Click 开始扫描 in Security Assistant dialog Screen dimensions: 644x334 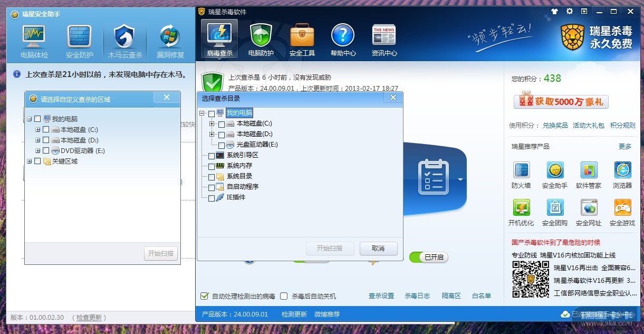click(x=160, y=254)
